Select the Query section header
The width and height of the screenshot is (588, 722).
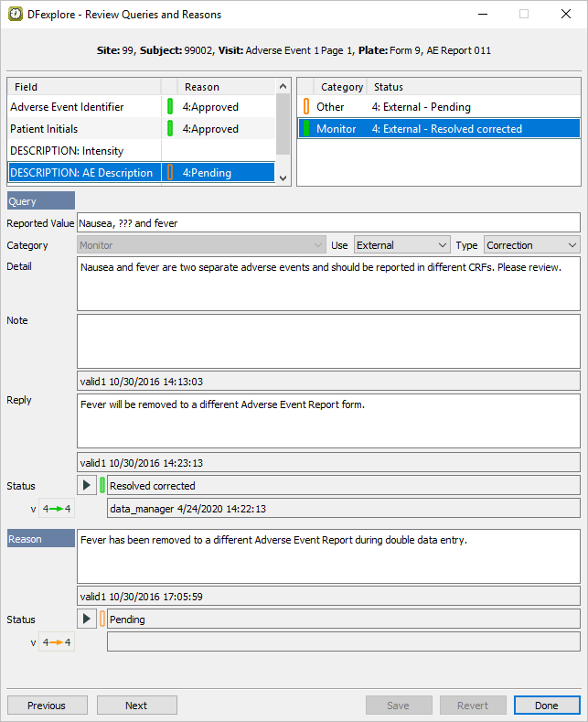pyautogui.click(x=41, y=200)
